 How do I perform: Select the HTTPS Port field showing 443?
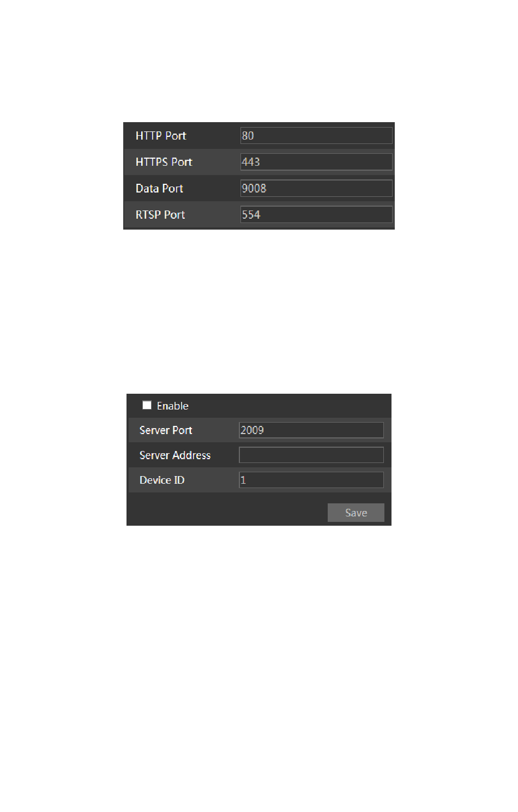(x=316, y=161)
